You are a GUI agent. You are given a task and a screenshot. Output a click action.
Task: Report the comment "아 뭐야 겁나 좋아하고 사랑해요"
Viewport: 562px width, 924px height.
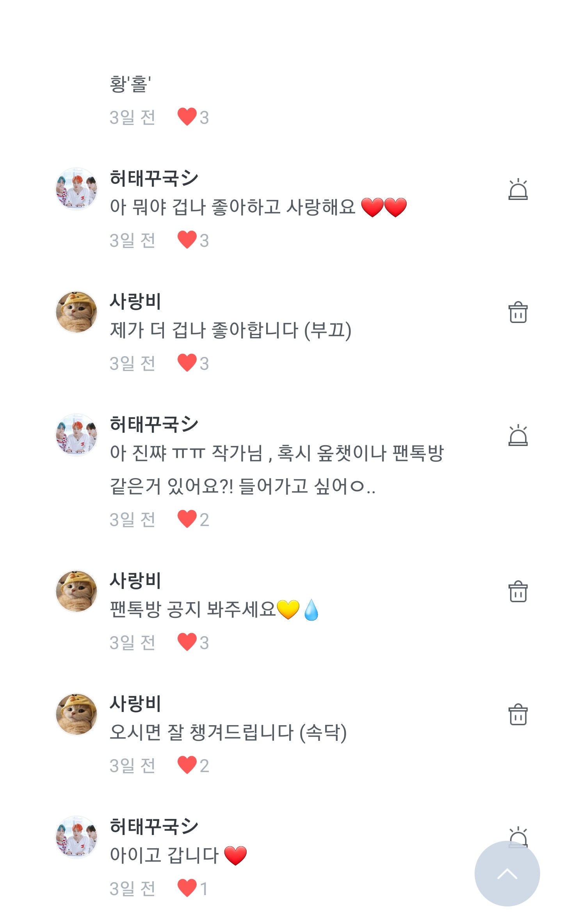[518, 189]
